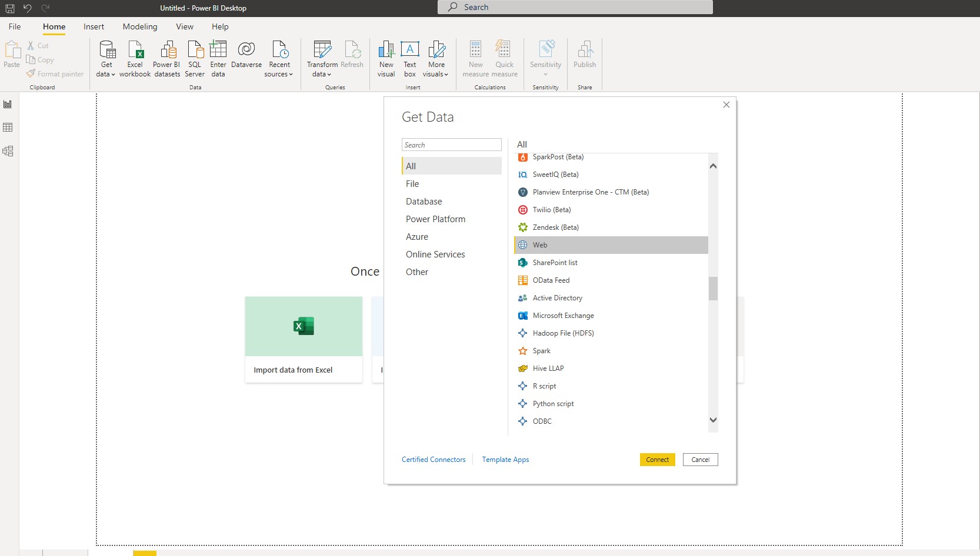Viewport: 980px width, 556px height.
Task: Click the title bar Search box
Action: click(575, 7)
